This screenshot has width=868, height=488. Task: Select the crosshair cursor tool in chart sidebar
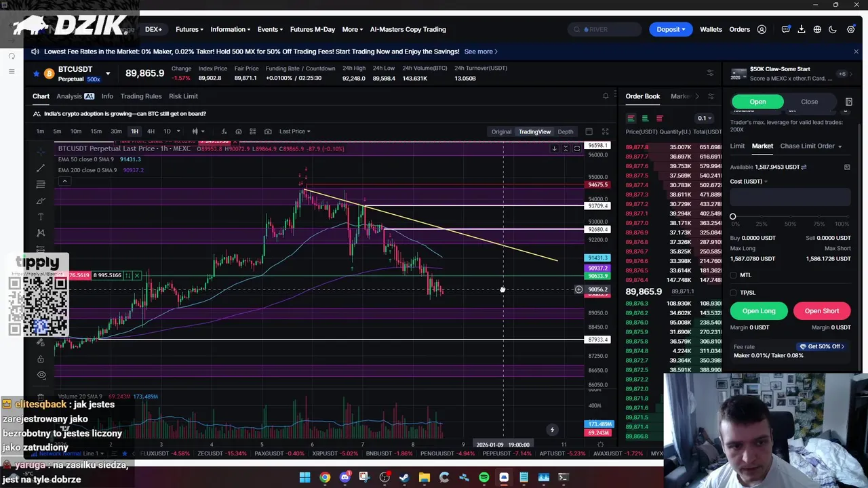coord(41,150)
